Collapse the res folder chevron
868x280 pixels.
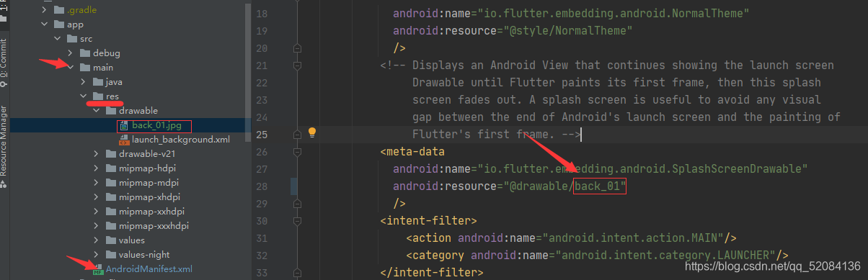[x=84, y=96]
